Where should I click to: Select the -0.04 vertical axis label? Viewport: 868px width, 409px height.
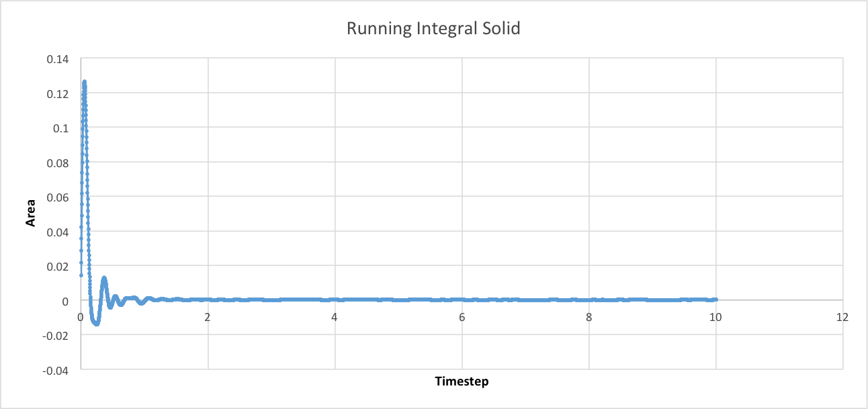coord(56,370)
